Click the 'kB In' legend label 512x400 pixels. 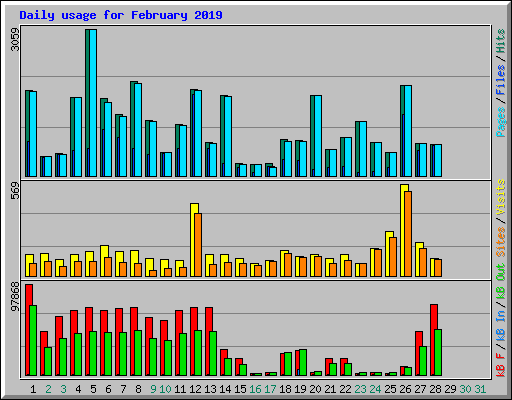pyautogui.click(x=501, y=326)
